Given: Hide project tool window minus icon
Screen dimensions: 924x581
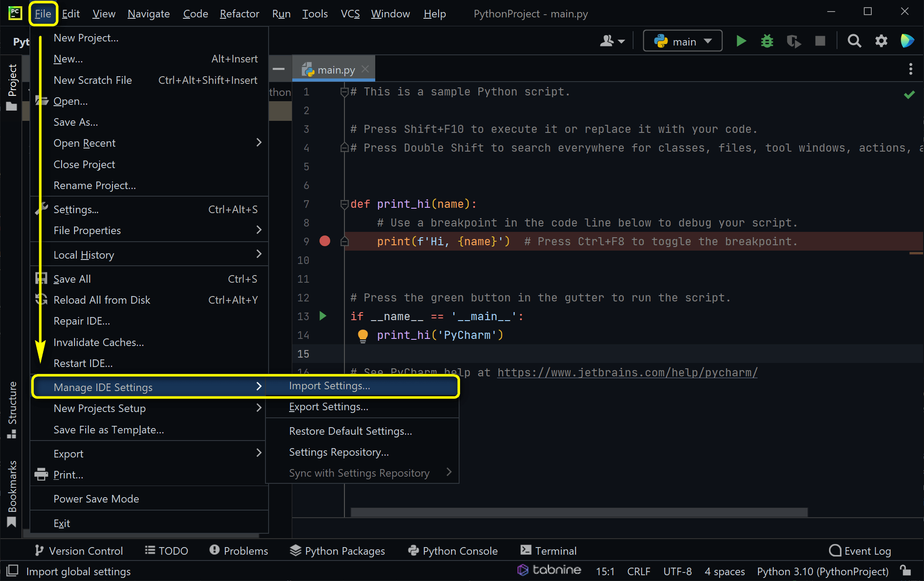Looking at the screenshot, I should tap(279, 69).
